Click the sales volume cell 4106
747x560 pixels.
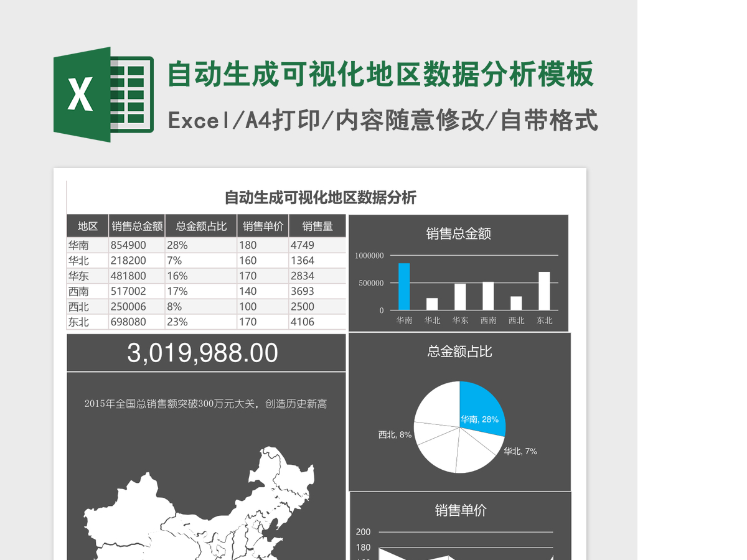(x=317, y=322)
